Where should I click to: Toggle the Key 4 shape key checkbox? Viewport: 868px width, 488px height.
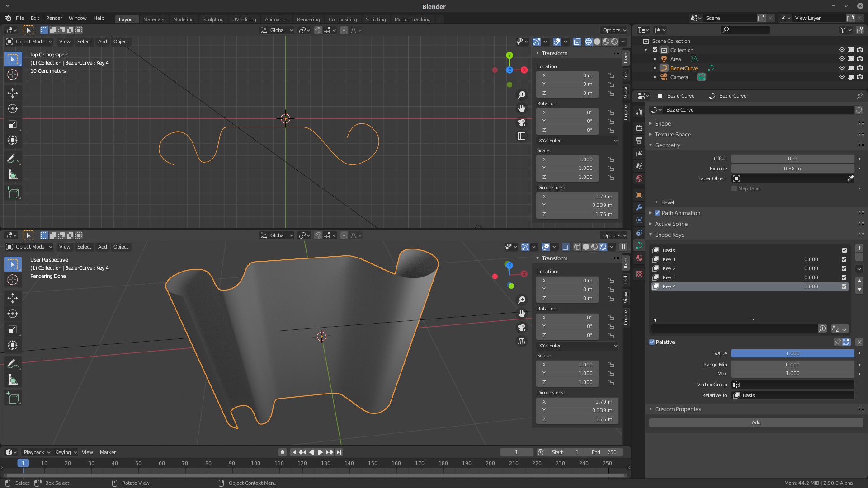(x=844, y=286)
